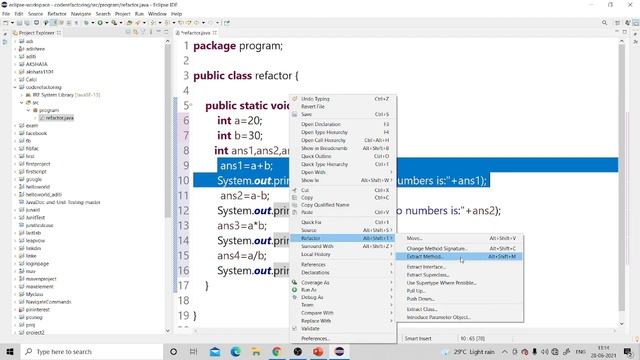The width and height of the screenshot is (640, 360).
Task: Collapse the src folder node
Action: pyautogui.click(x=22, y=103)
